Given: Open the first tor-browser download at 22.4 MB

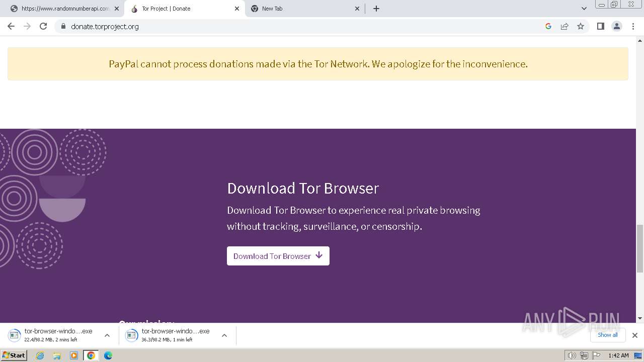Looking at the screenshot, I should pos(58,335).
